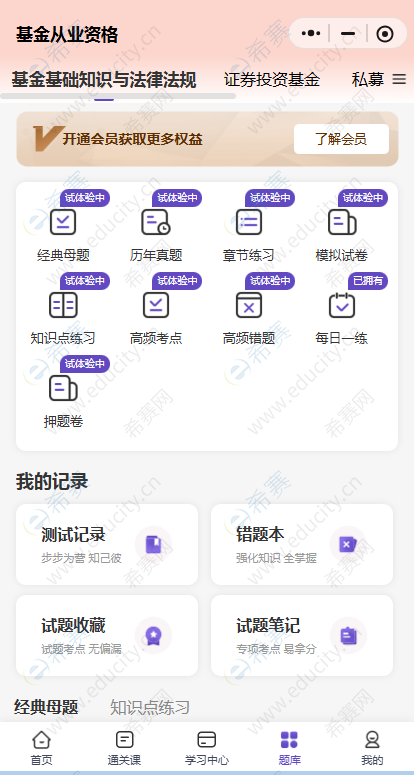Click the 了解会员 button
The width and height of the screenshot is (414, 775).
coord(341,139)
